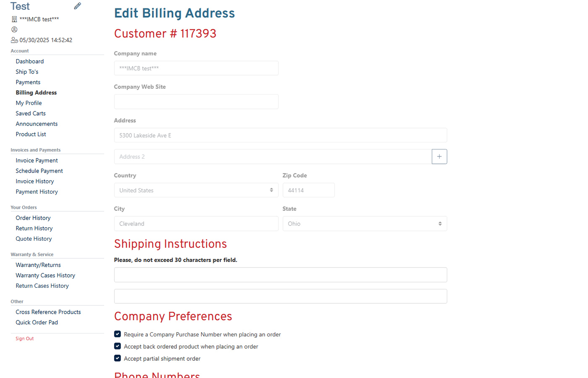
Task: Click the pencil edit icon beside Test
Action: click(77, 6)
